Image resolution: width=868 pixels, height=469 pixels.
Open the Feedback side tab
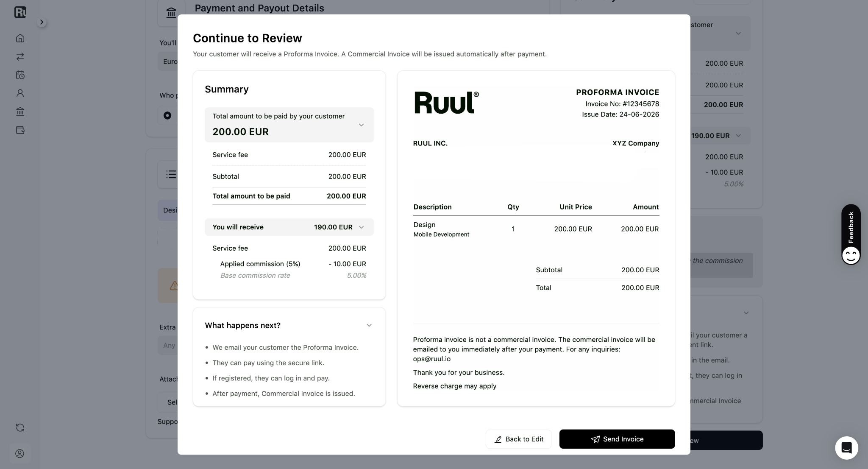[851, 234]
